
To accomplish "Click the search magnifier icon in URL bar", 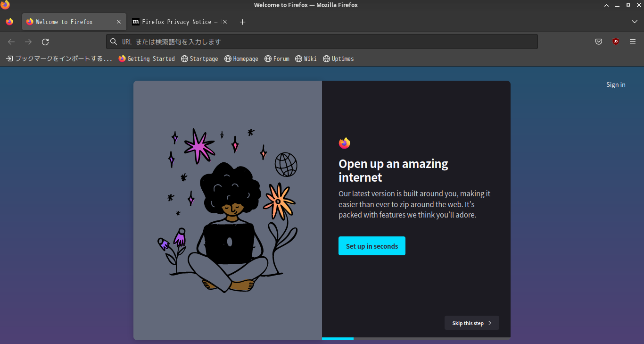I will (114, 42).
